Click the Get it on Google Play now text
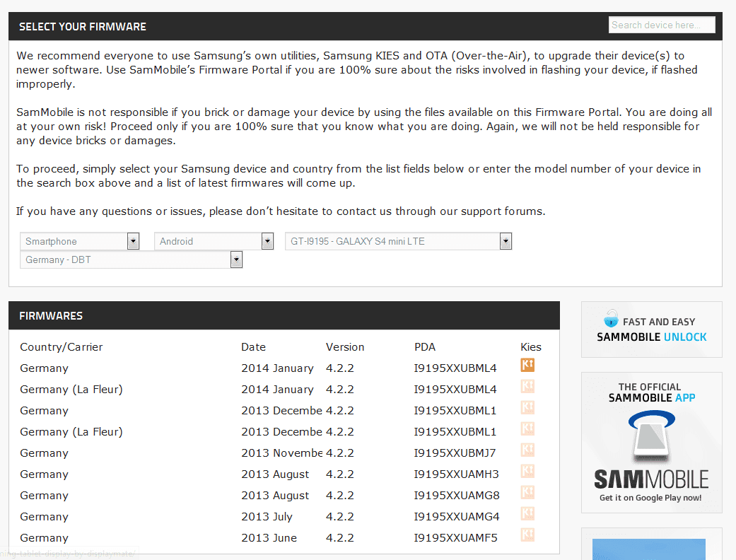The height and width of the screenshot is (560, 736). [x=650, y=498]
